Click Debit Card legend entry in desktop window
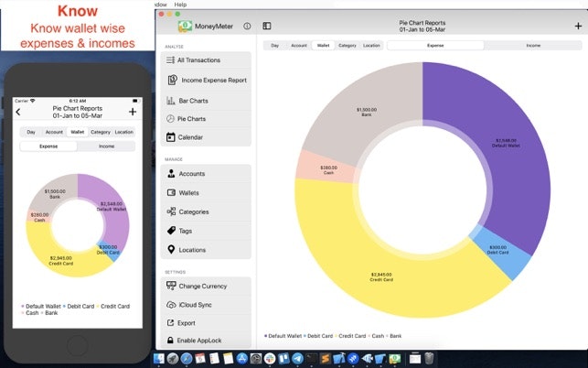 point(318,336)
